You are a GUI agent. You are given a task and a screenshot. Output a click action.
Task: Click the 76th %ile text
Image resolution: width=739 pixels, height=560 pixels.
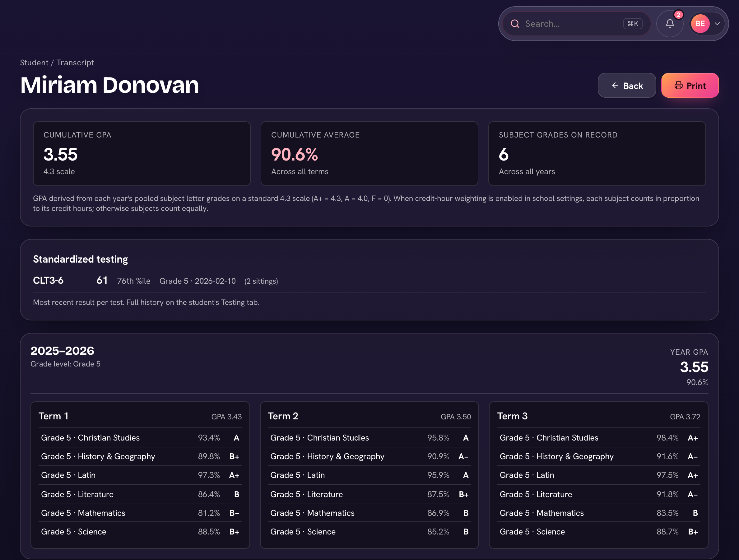pos(134,281)
